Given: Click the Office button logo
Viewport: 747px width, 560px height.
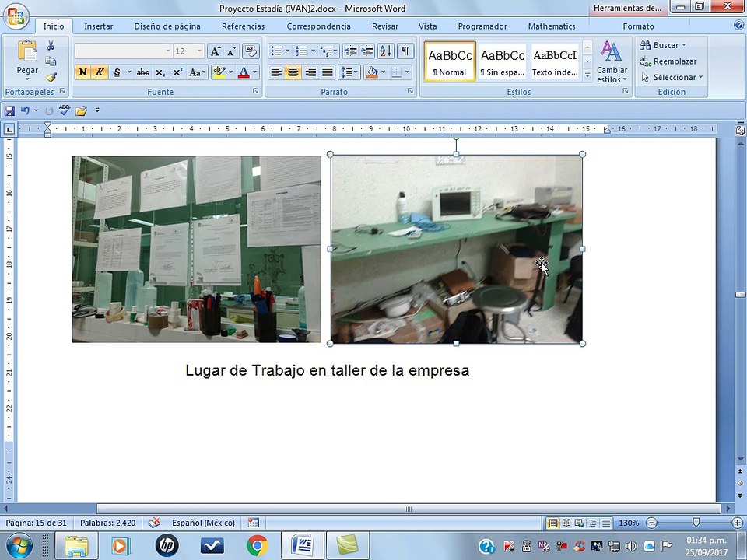Looking at the screenshot, I should click(x=16, y=16).
